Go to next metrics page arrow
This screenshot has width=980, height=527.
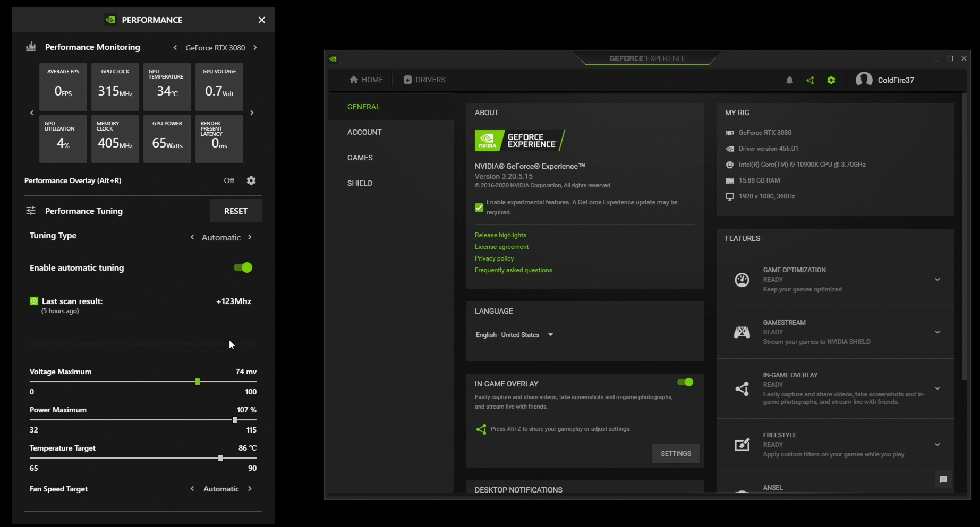(252, 113)
